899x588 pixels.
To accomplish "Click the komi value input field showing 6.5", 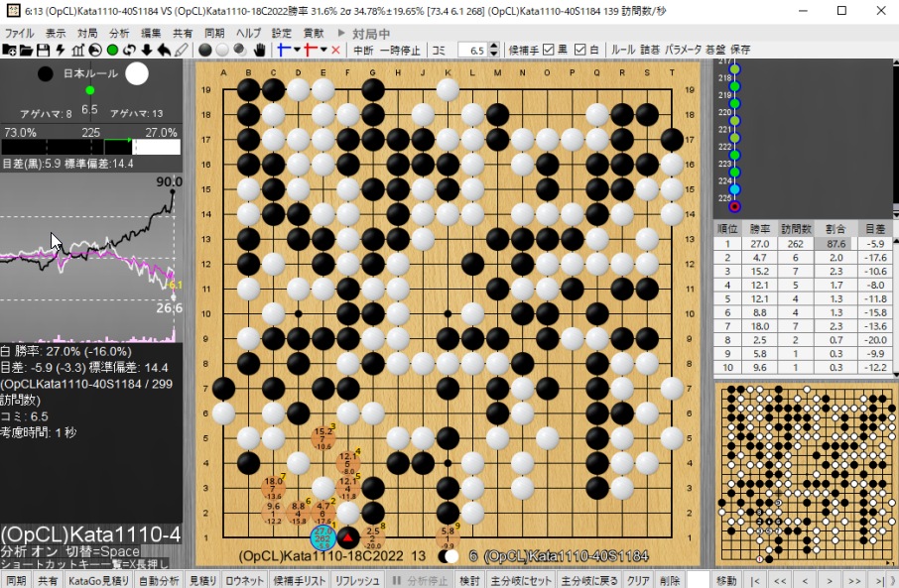I will [x=473, y=50].
